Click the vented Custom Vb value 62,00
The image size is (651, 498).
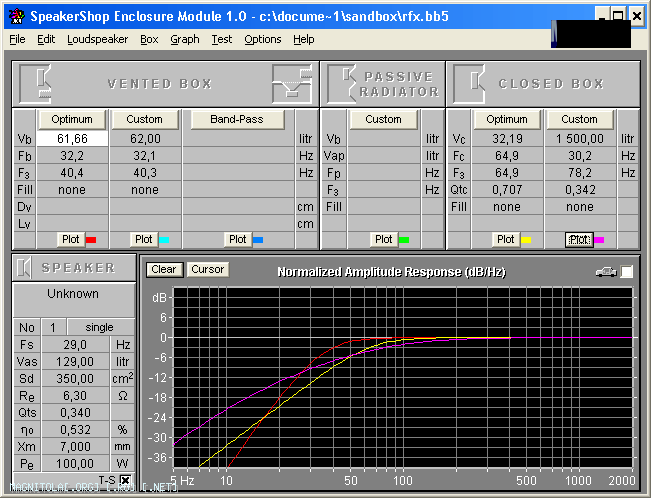(x=145, y=139)
